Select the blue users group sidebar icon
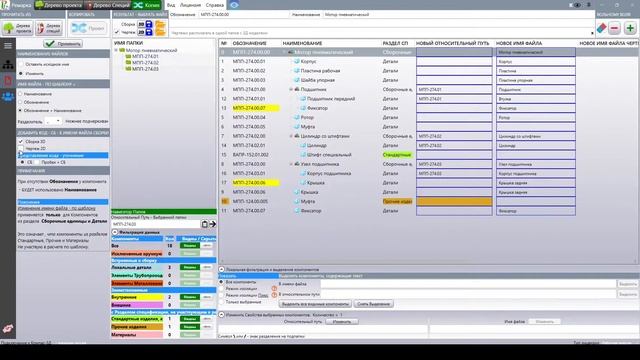The width and height of the screenshot is (640, 360). coord(8,97)
